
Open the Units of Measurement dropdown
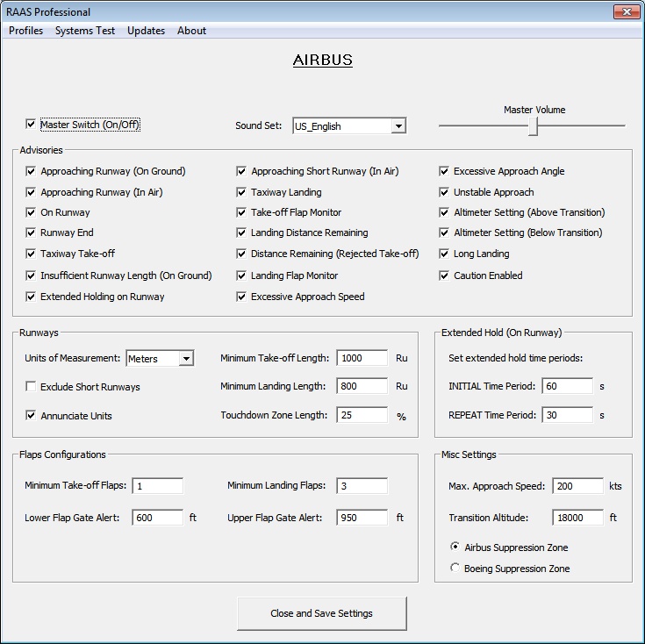(x=186, y=358)
